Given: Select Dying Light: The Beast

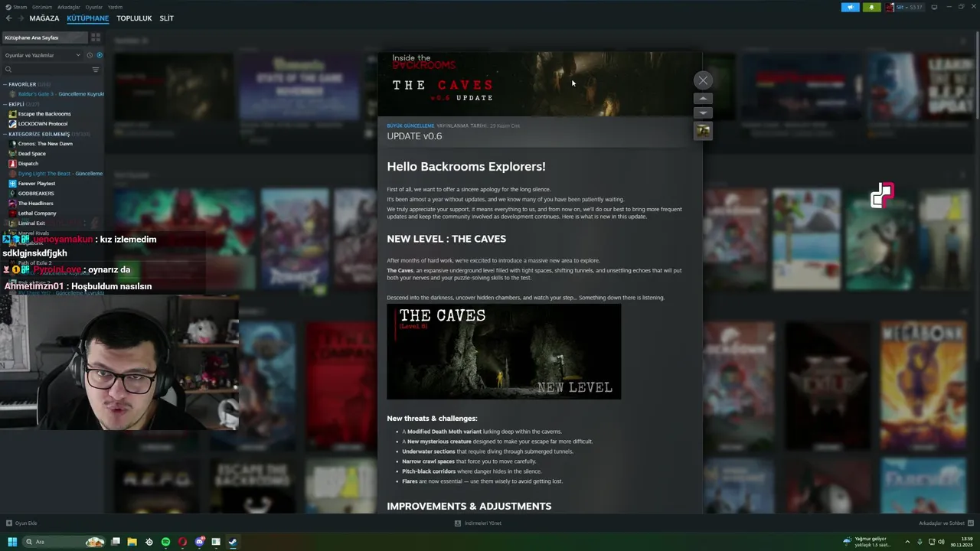Looking at the screenshot, I should pos(56,174).
